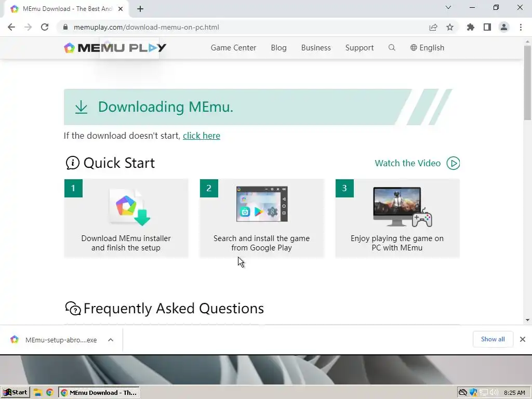Viewport: 532px width, 399px height.
Task: Open the tab search chevron
Action: pyautogui.click(x=448, y=7)
